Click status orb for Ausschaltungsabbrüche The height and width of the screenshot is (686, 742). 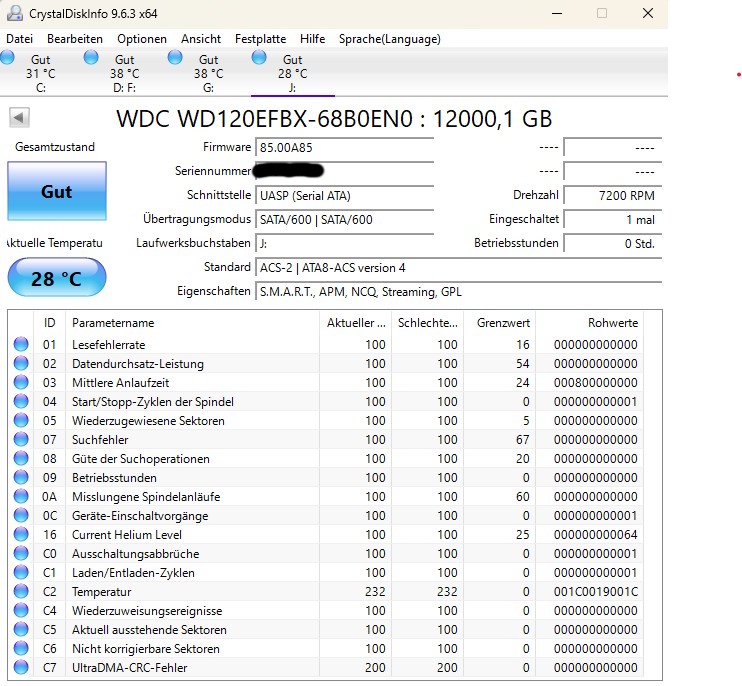[21, 553]
